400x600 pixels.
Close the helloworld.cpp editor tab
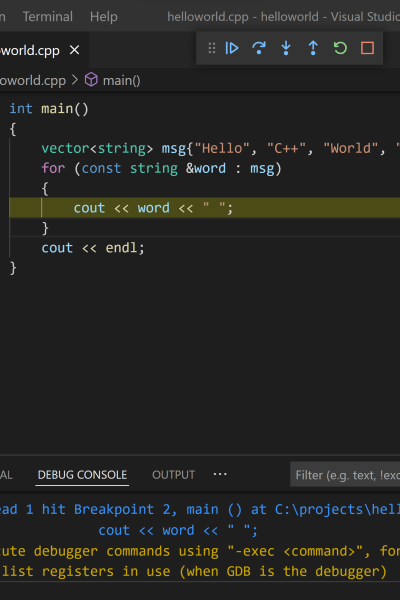pyautogui.click(x=75, y=50)
